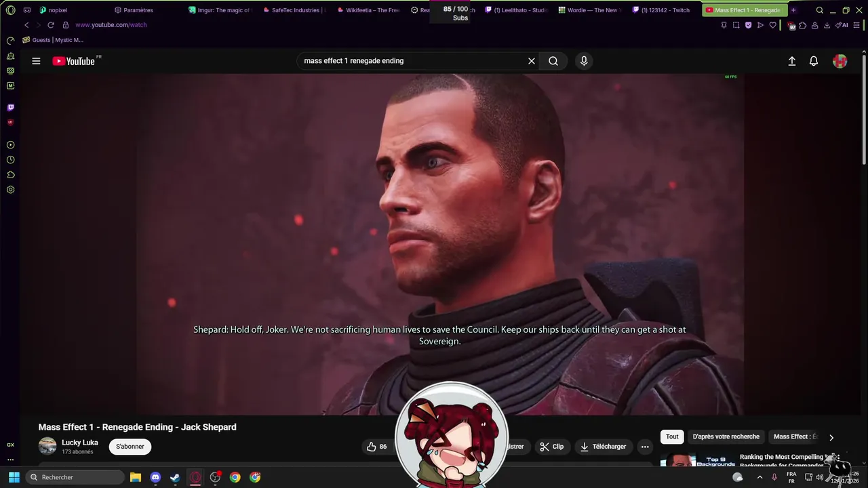Show hidden system tray icons
The height and width of the screenshot is (488, 868).
click(759, 477)
